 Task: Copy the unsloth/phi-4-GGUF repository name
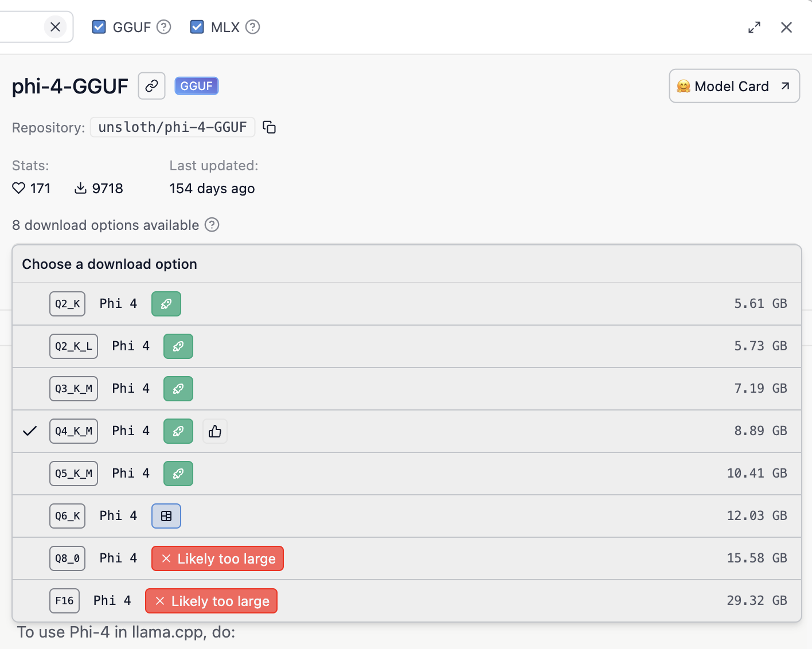270,127
